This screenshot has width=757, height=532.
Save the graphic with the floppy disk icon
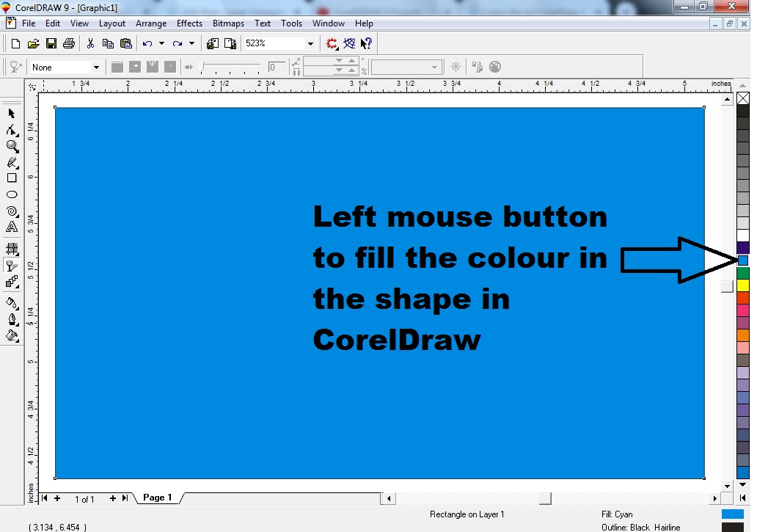[51, 43]
